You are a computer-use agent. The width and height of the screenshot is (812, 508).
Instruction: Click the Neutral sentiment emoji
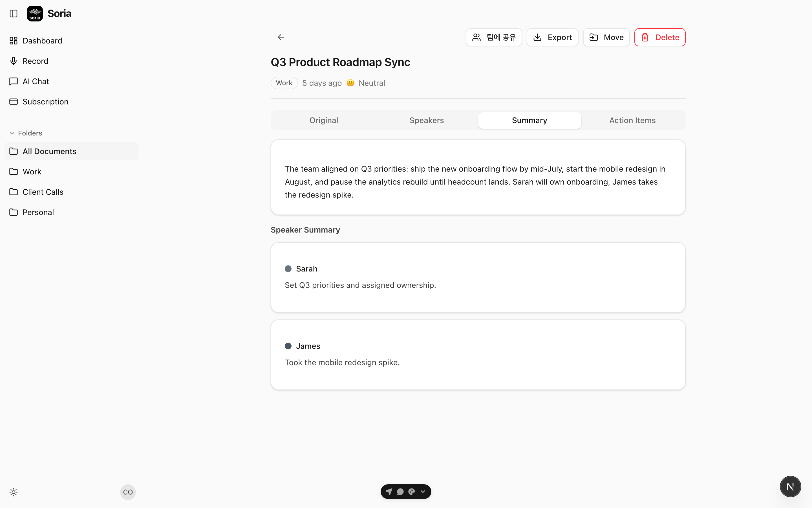pyautogui.click(x=350, y=83)
